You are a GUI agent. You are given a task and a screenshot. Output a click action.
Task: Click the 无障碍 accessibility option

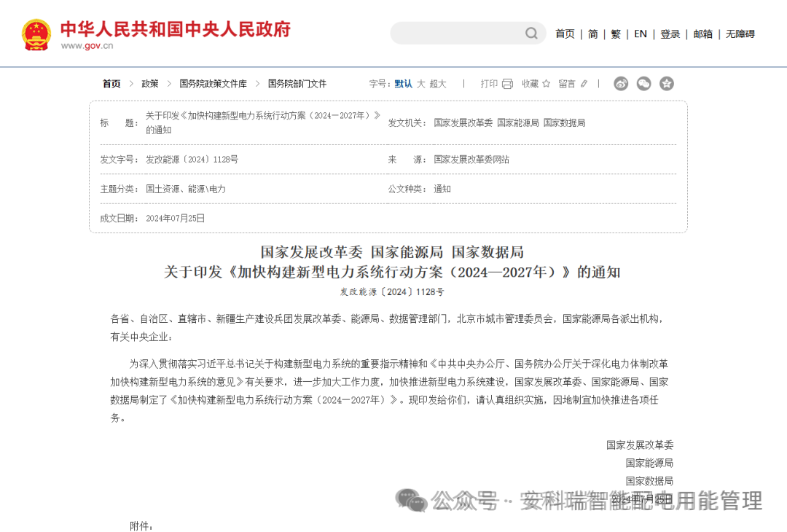[740, 34]
